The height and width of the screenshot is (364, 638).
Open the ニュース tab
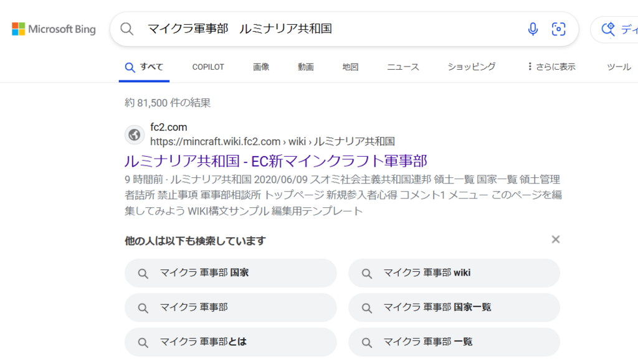click(x=402, y=67)
